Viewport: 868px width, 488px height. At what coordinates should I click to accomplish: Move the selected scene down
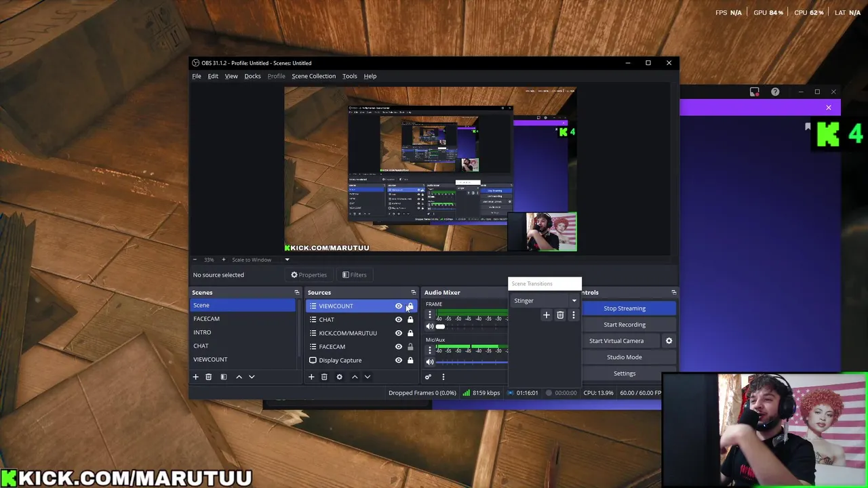coord(252,377)
